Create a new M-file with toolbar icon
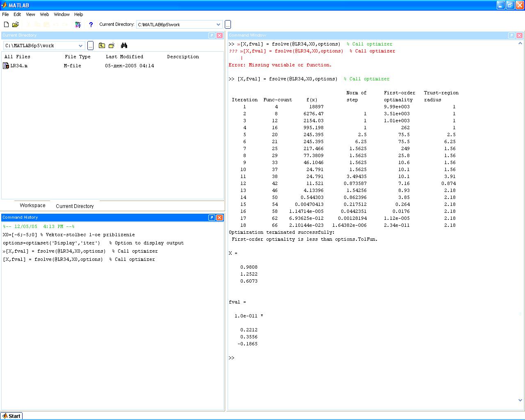Image resolution: width=525 pixels, height=420 pixels. 6,25
